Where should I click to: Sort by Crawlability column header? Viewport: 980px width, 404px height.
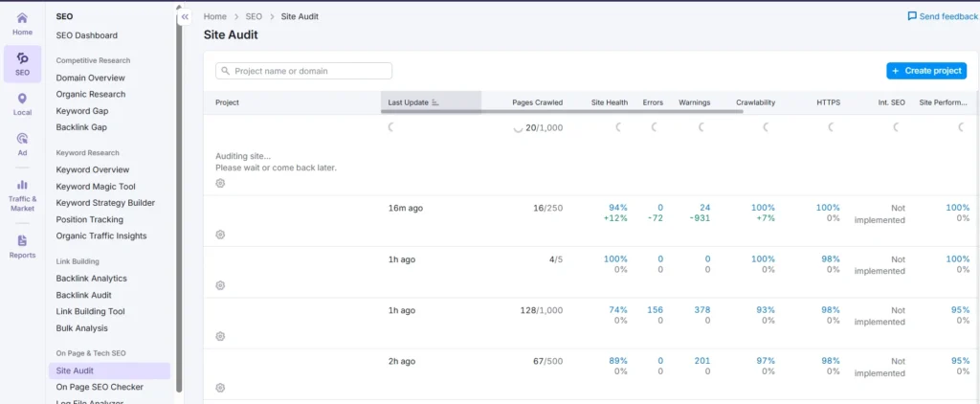coord(756,102)
